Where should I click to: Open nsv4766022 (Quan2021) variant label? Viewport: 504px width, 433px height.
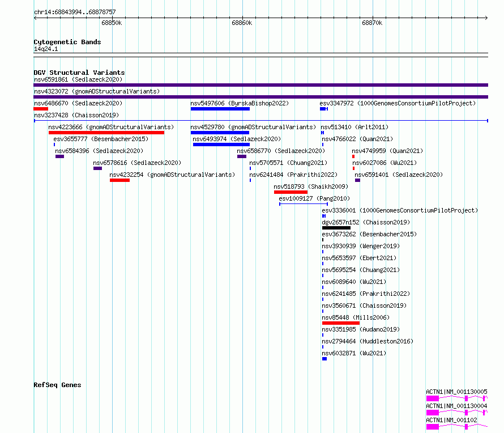pyautogui.click(x=357, y=139)
